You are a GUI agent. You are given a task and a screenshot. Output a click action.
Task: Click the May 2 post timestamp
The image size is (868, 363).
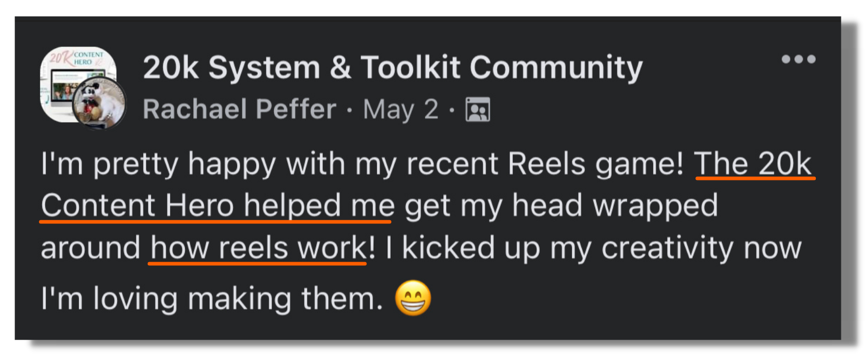pos(400,110)
